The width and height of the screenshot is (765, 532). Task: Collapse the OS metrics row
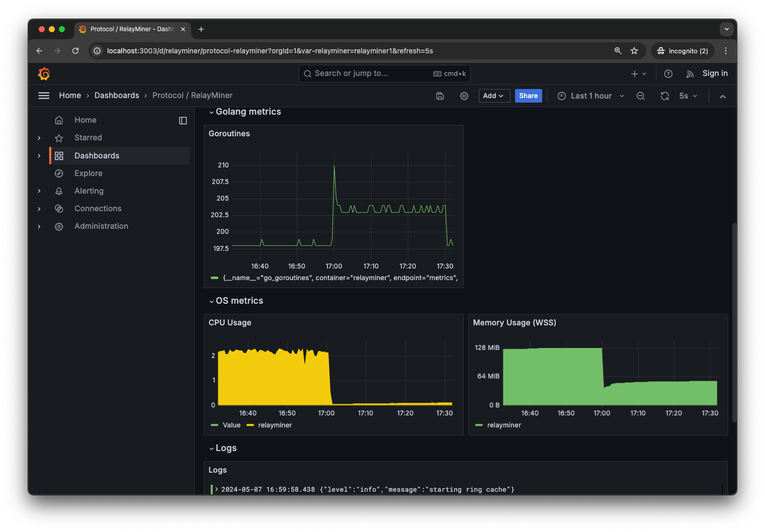tap(212, 301)
